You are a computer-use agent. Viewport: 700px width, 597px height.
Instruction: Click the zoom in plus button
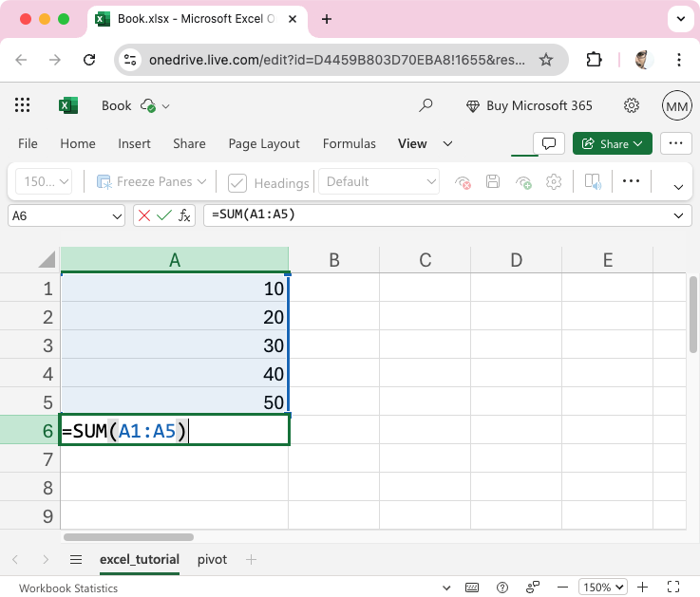tap(642, 588)
